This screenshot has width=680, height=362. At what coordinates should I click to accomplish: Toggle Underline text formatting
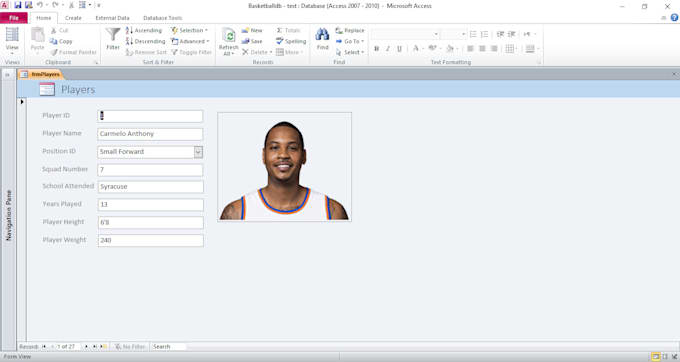click(x=399, y=49)
